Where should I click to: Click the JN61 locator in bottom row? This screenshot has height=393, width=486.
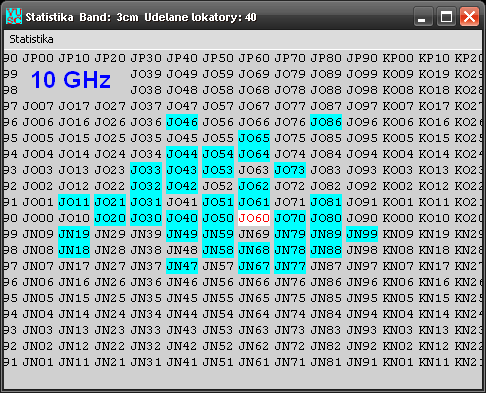point(254,362)
